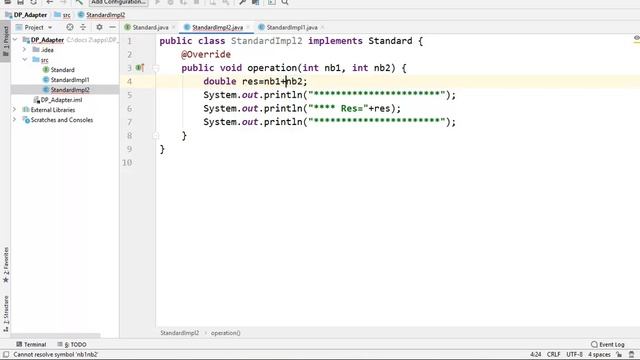Select StandardImpl2 in project tree
640x360 pixels.
66,90
